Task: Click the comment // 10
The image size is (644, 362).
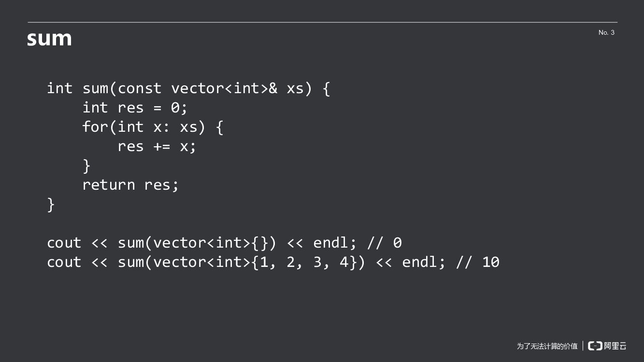Action: point(478,262)
